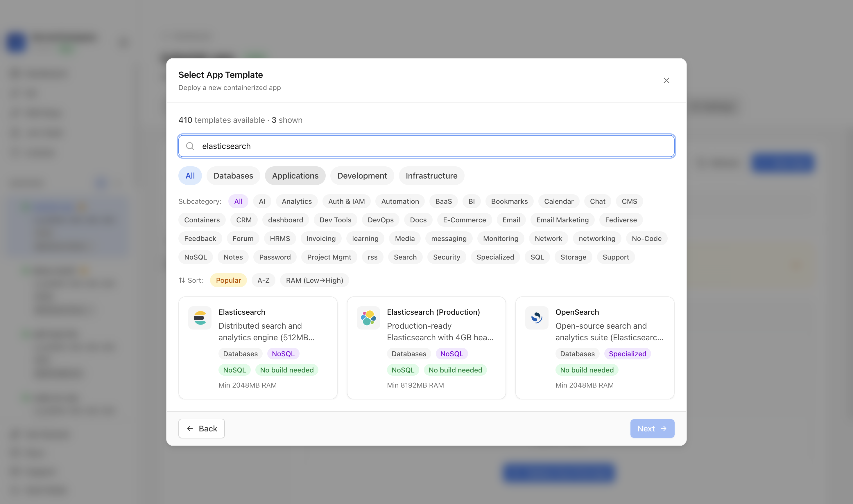Image resolution: width=853 pixels, height=504 pixels.
Task: Filter by Fediverse subcategory
Action: (621, 220)
